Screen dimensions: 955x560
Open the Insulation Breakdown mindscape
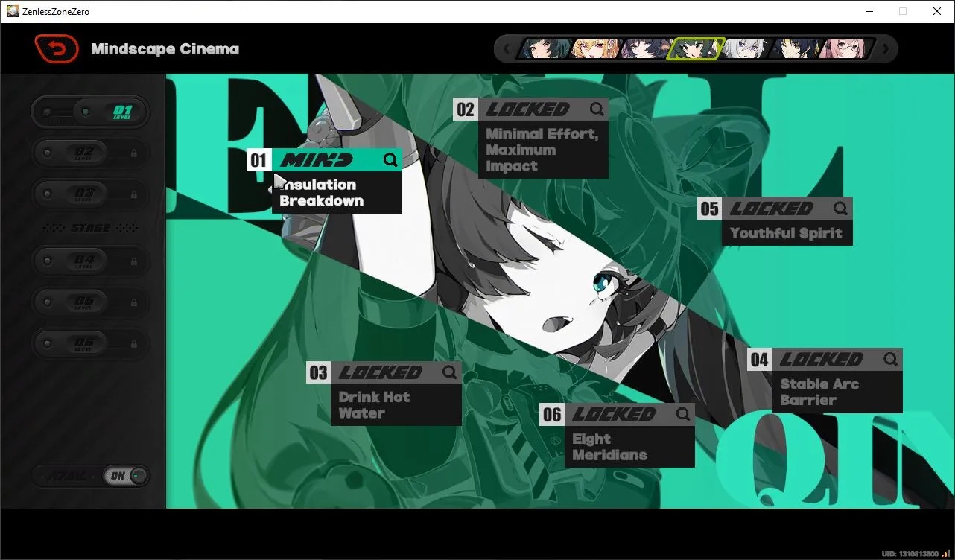tap(325, 181)
